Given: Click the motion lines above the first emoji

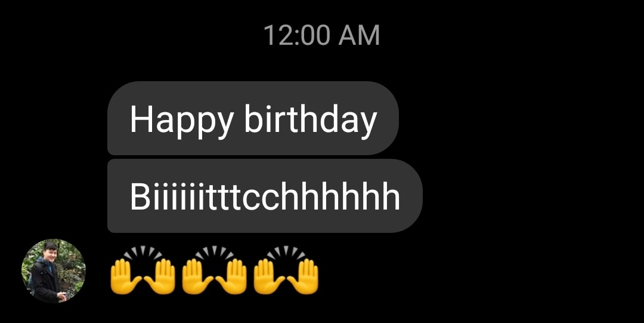Looking at the screenshot, I should point(143,253).
